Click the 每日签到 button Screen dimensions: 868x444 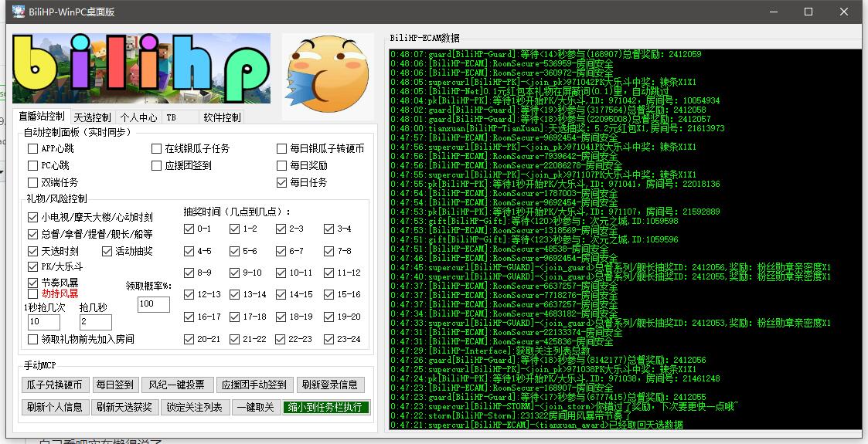(x=114, y=385)
